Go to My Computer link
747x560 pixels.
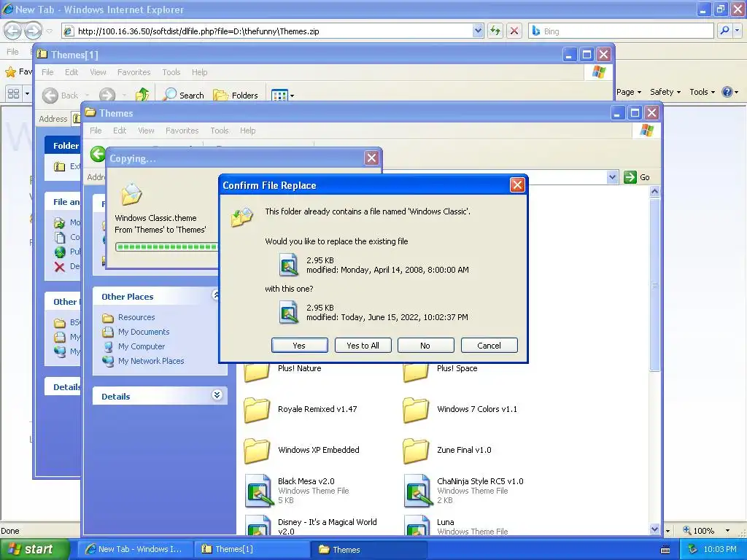coord(142,346)
